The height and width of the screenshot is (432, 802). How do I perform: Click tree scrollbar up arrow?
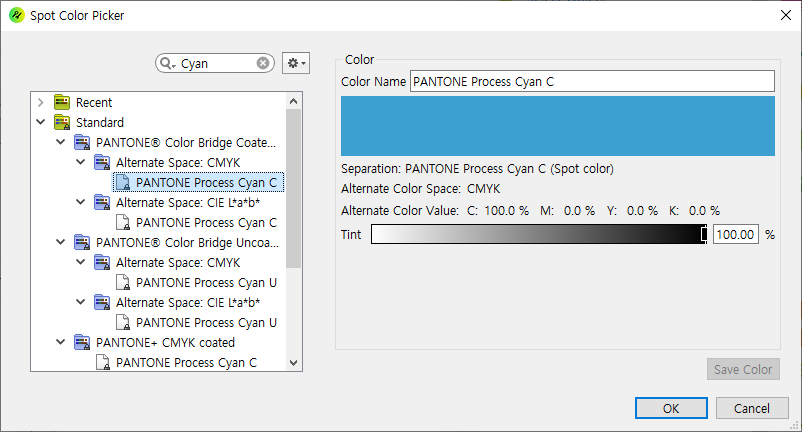click(294, 101)
